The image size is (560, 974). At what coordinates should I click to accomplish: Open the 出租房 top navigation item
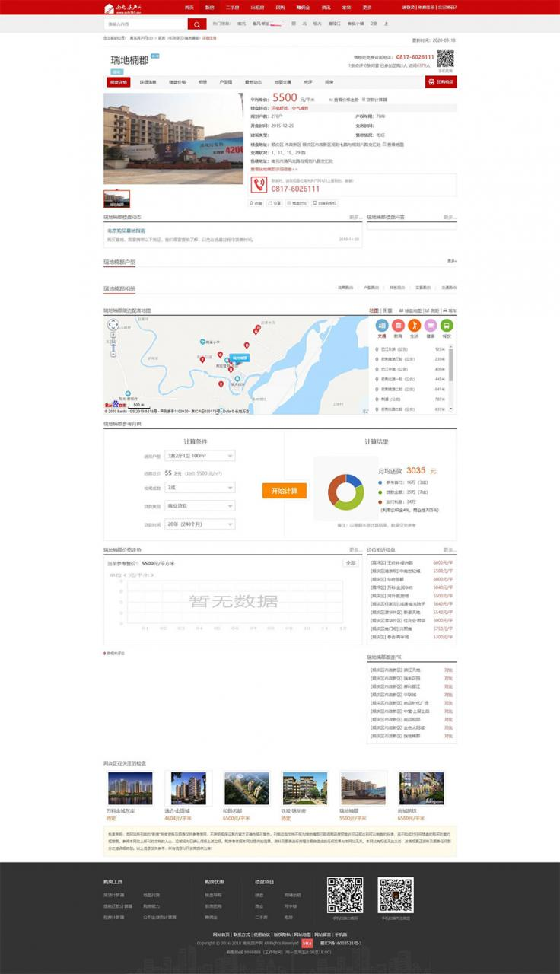(258, 7)
